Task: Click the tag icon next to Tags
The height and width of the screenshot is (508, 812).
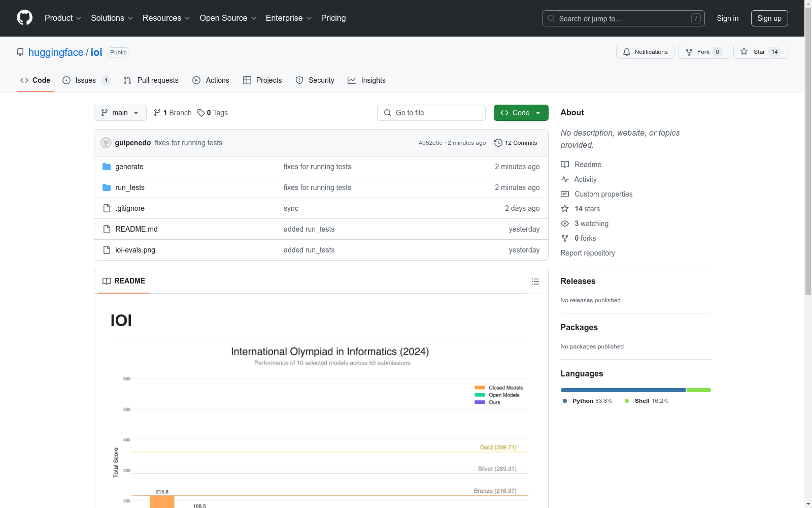Action: point(201,113)
